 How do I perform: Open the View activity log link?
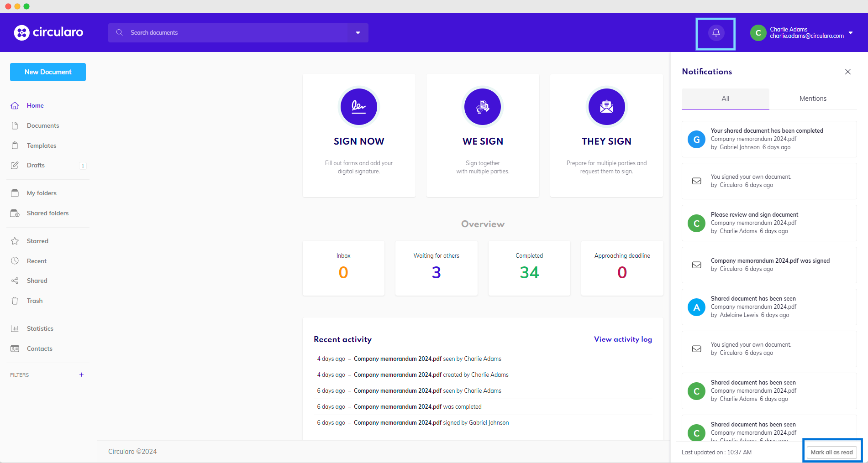click(x=623, y=339)
